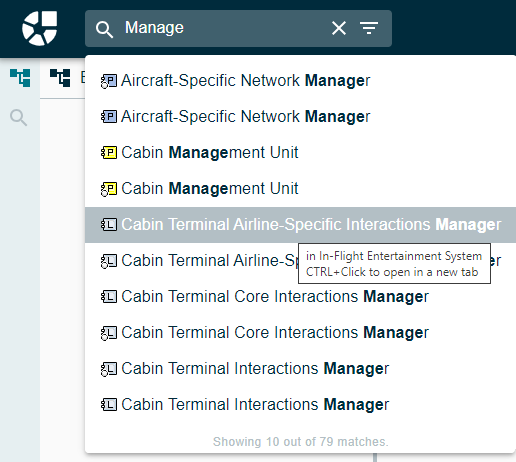Open the teal model tree sidebar icon
This screenshot has width=516, height=462.
click(20, 78)
